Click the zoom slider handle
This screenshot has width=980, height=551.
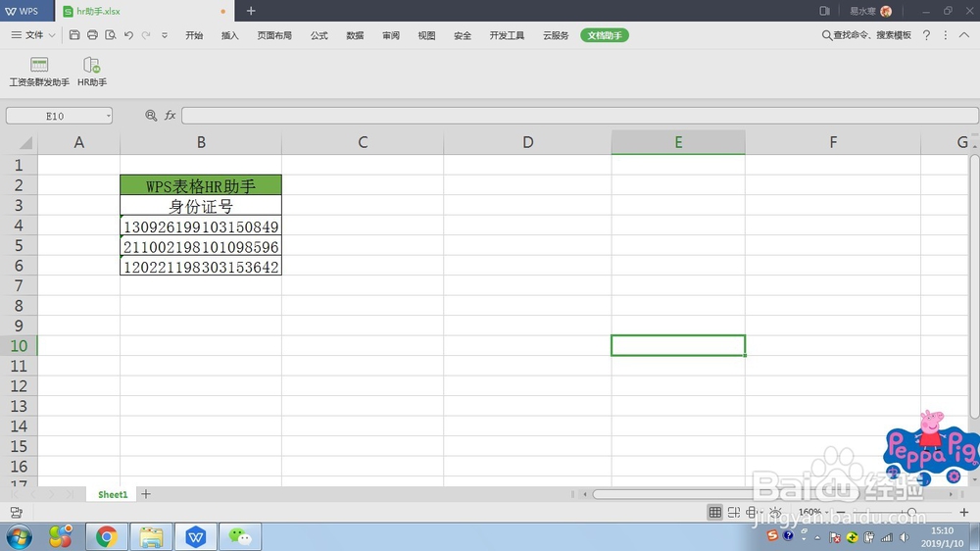[x=911, y=512]
